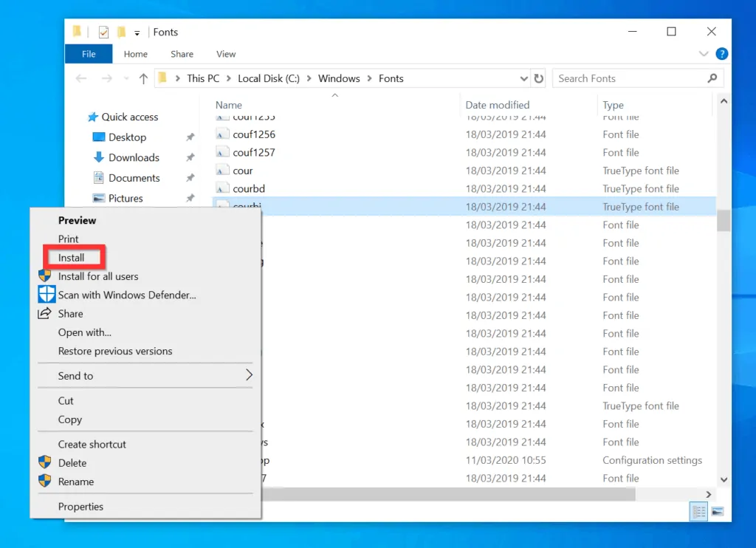Viewport: 756px width, 548px height.
Task: Open the Customize Quick Access Toolbar arrow
Action: pyautogui.click(x=137, y=32)
